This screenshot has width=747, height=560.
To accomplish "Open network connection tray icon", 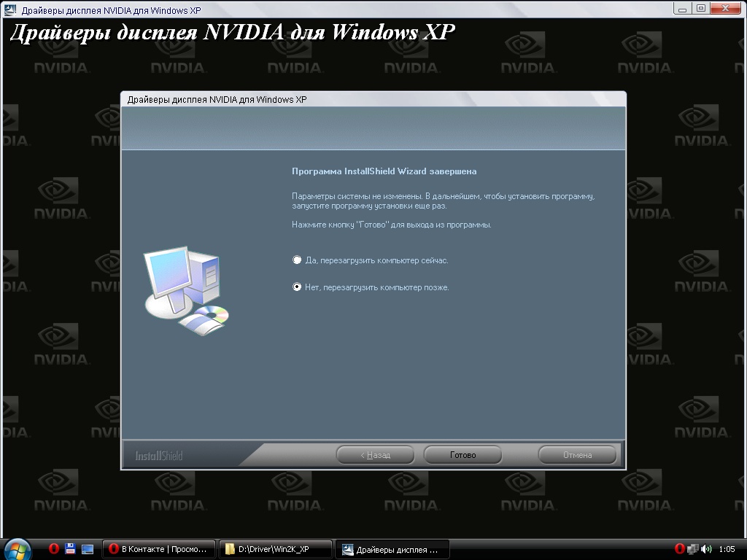I will click(x=693, y=549).
